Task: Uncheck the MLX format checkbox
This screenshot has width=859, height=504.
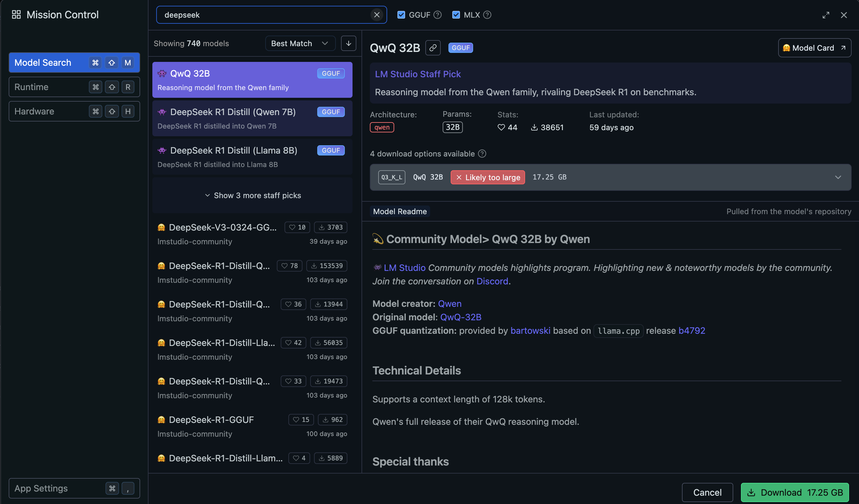Action: coord(456,15)
